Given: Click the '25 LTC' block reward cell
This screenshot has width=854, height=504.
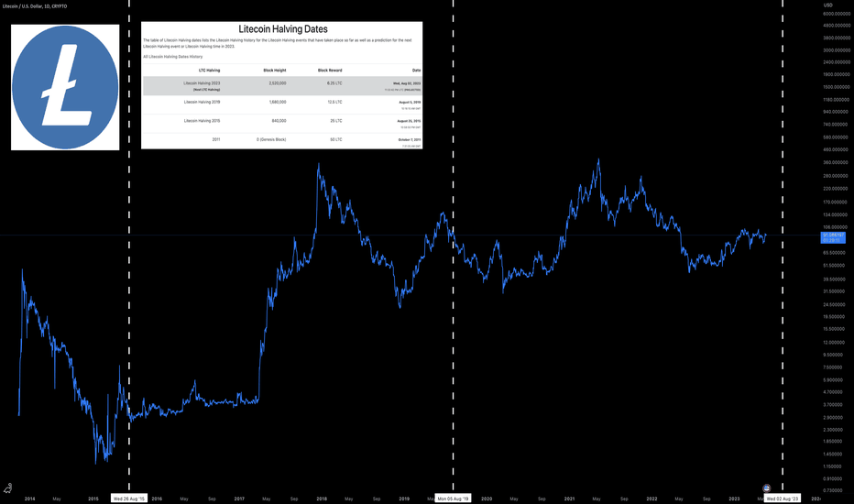Looking at the screenshot, I should tap(336, 120).
